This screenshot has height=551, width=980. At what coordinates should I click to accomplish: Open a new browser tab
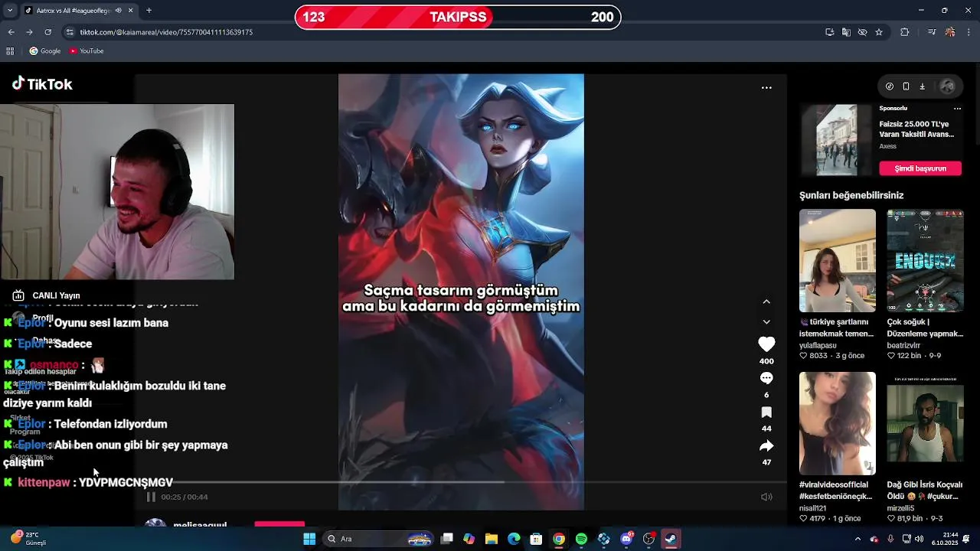(x=149, y=11)
